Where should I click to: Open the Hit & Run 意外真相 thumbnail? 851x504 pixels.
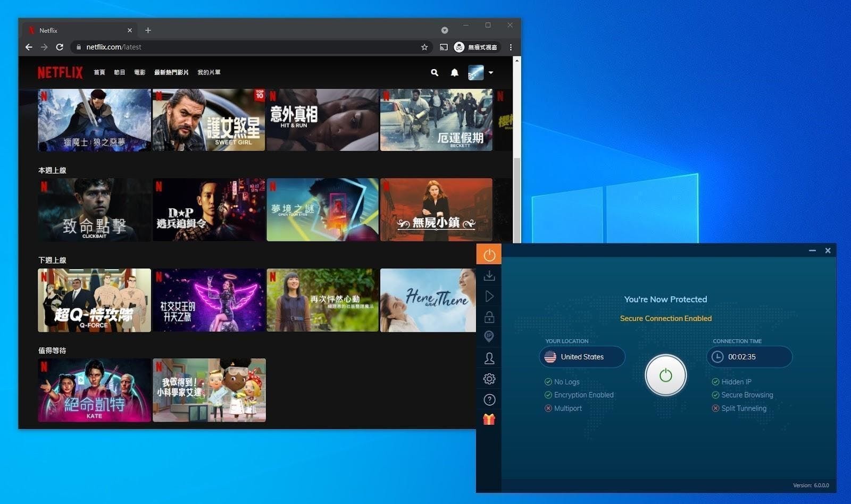click(322, 120)
